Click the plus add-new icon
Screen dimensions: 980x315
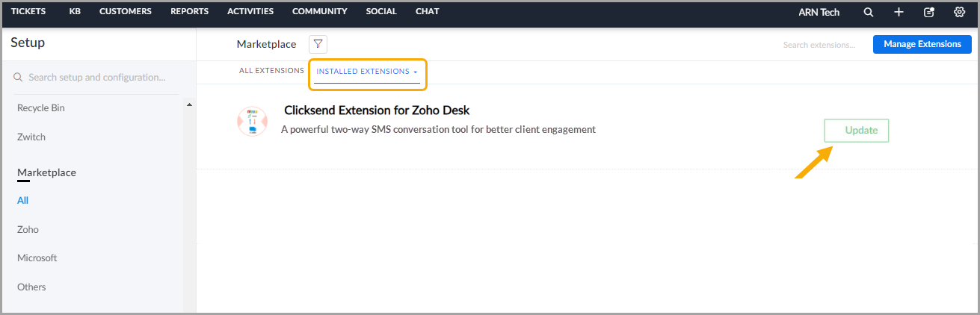[899, 12]
